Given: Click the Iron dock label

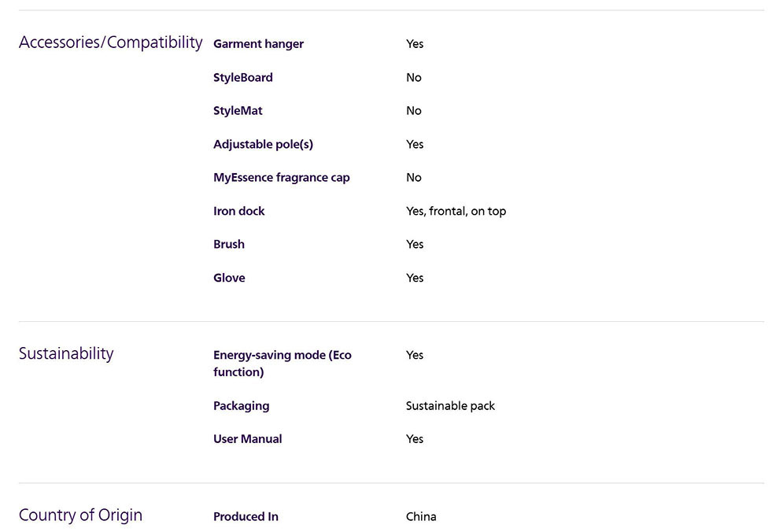Looking at the screenshot, I should coord(238,211).
